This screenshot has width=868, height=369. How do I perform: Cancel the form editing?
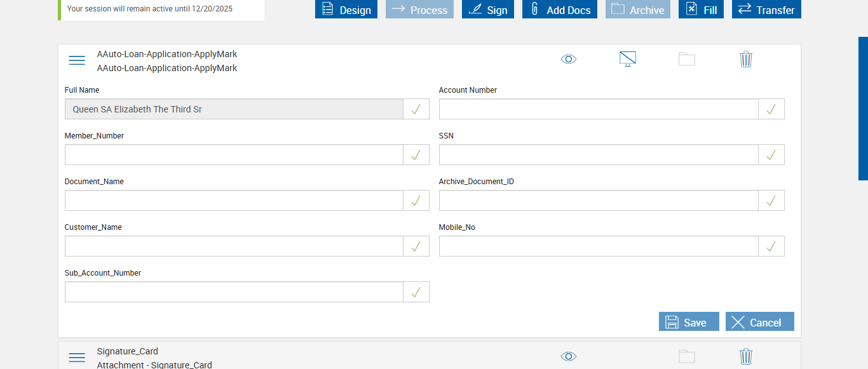pyautogui.click(x=759, y=322)
